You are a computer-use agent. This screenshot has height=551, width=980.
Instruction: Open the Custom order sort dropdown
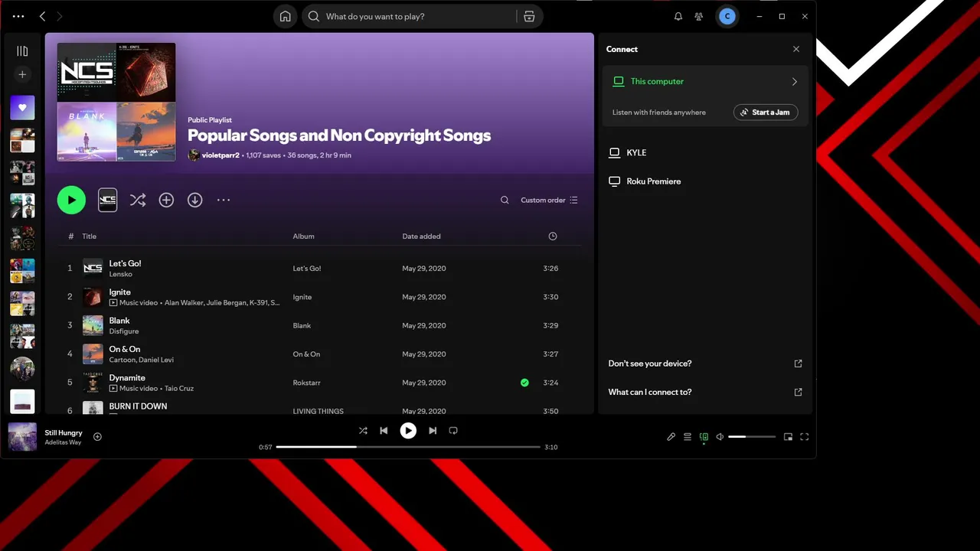pos(549,200)
